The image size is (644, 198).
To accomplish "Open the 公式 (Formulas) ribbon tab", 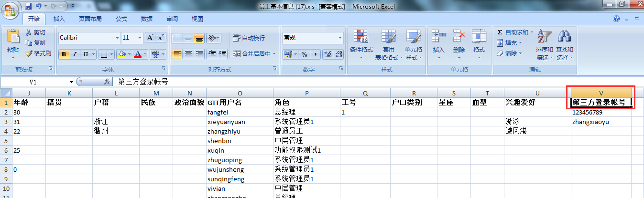I will click(x=121, y=19).
